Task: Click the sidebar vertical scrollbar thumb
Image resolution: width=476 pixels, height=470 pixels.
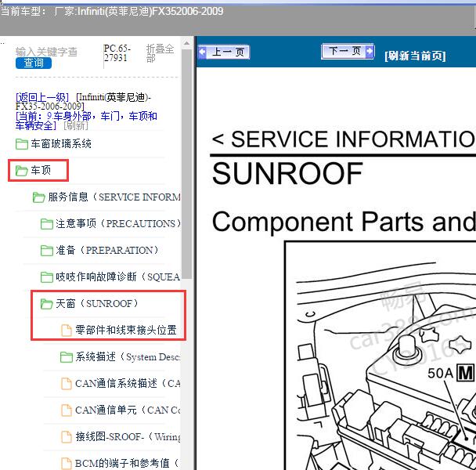Action: [186, 164]
